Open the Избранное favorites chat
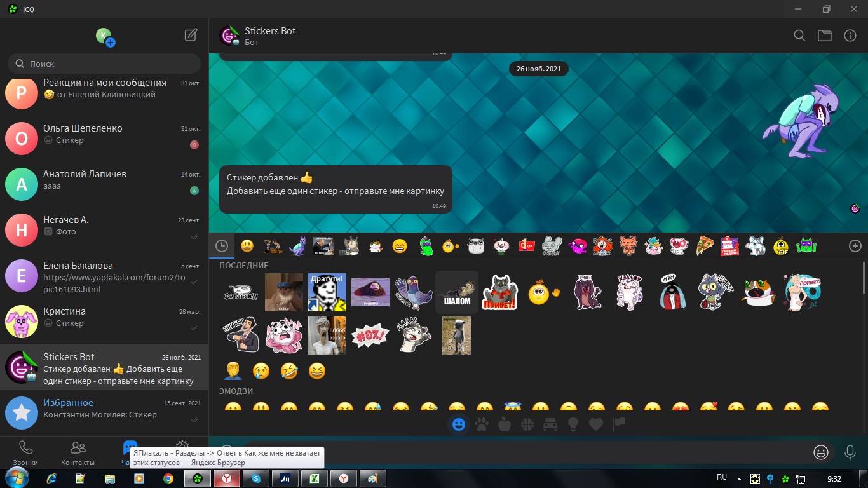The image size is (868, 488). (x=104, y=413)
